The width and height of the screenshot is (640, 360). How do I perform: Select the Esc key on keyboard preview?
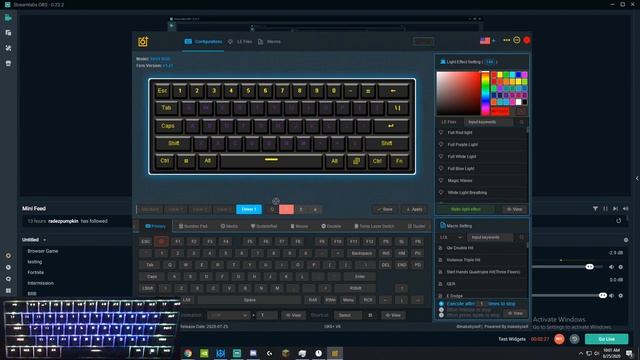tap(162, 91)
